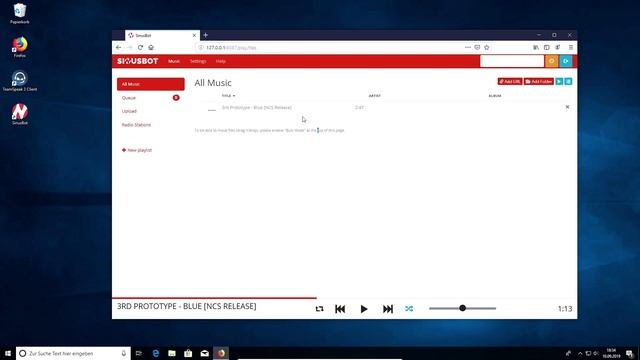640x360 pixels.
Task: Create a New playlist
Action: click(x=137, y=150)
